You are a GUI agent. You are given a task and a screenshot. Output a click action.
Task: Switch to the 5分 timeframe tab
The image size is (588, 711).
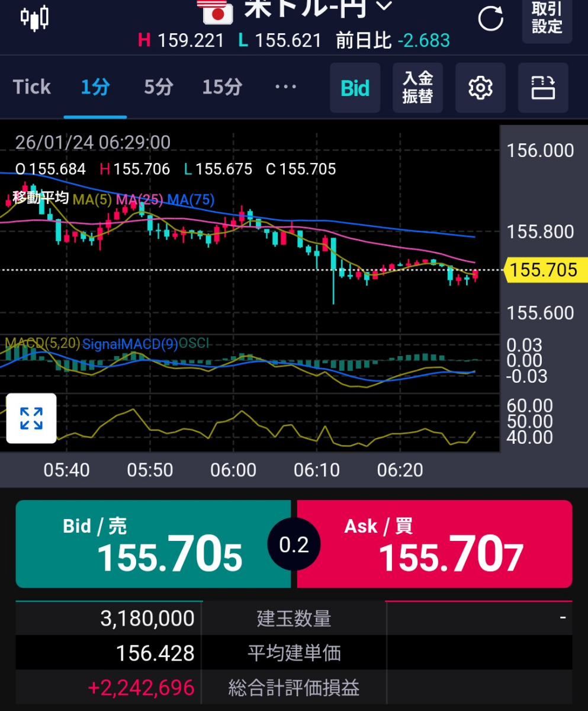tap(157, 87)
